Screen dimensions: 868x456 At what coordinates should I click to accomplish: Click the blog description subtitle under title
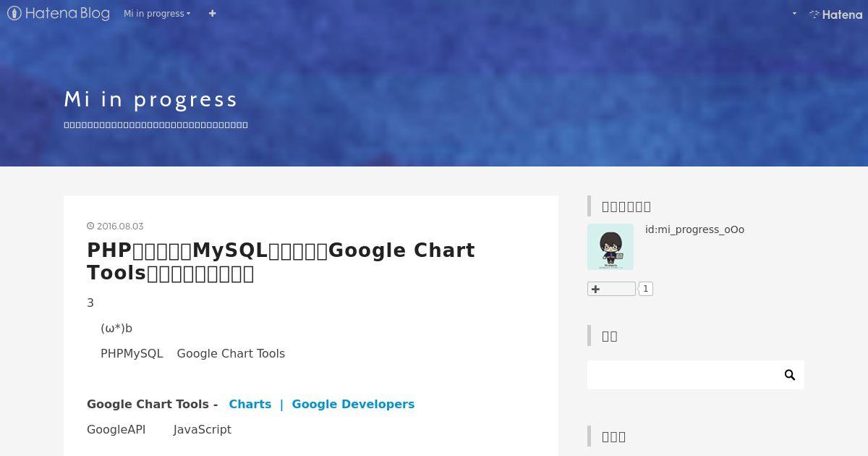(156, 125)
